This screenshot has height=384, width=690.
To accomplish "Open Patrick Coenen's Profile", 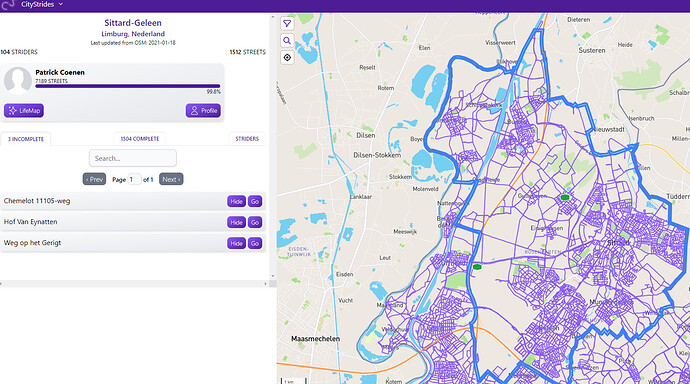I will click(x=203, y=110).
